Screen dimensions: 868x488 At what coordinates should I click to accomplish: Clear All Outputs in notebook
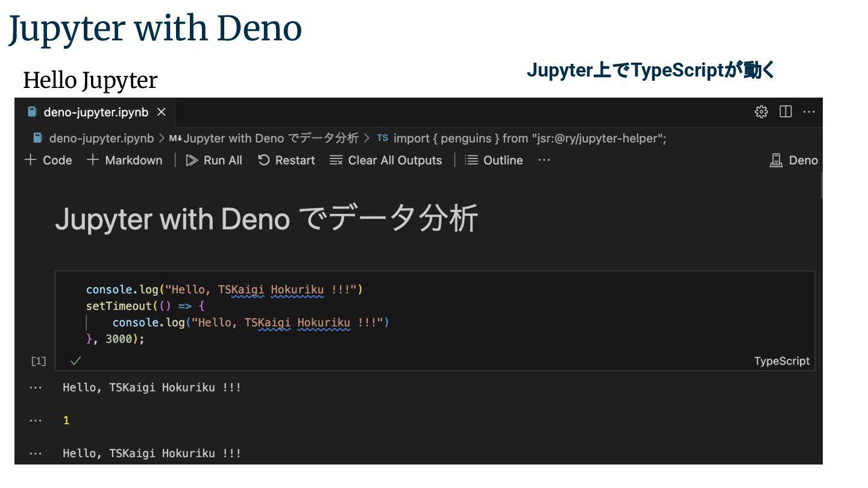click(386, 160)
